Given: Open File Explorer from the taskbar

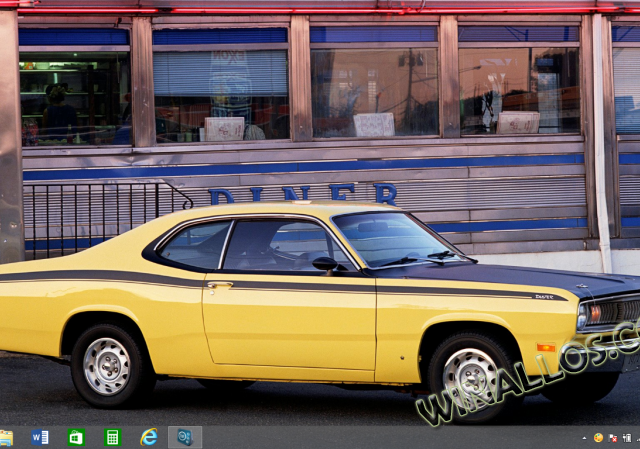Looking at the screenshot, I should [6, 437].
